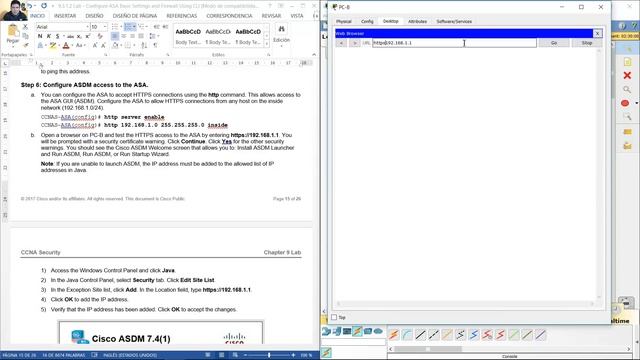Open the Arial font name dropdown

[87, 27]
